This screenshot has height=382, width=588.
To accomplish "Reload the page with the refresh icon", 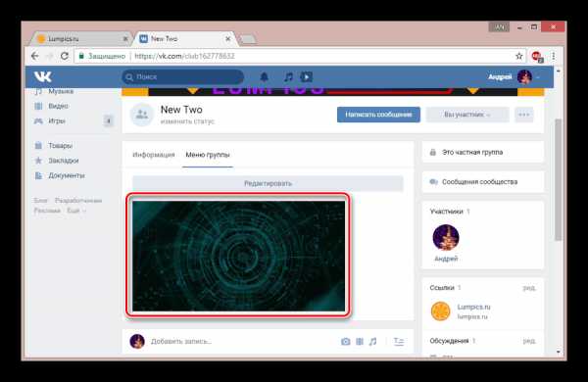I will click(x=65, y=56).
